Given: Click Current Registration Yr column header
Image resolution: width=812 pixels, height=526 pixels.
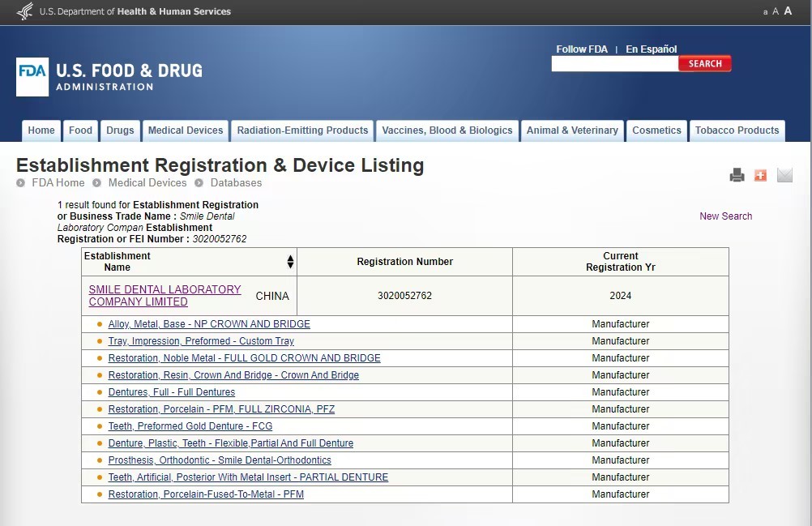Looking at the screenshot, I should [x=621, y=262].
